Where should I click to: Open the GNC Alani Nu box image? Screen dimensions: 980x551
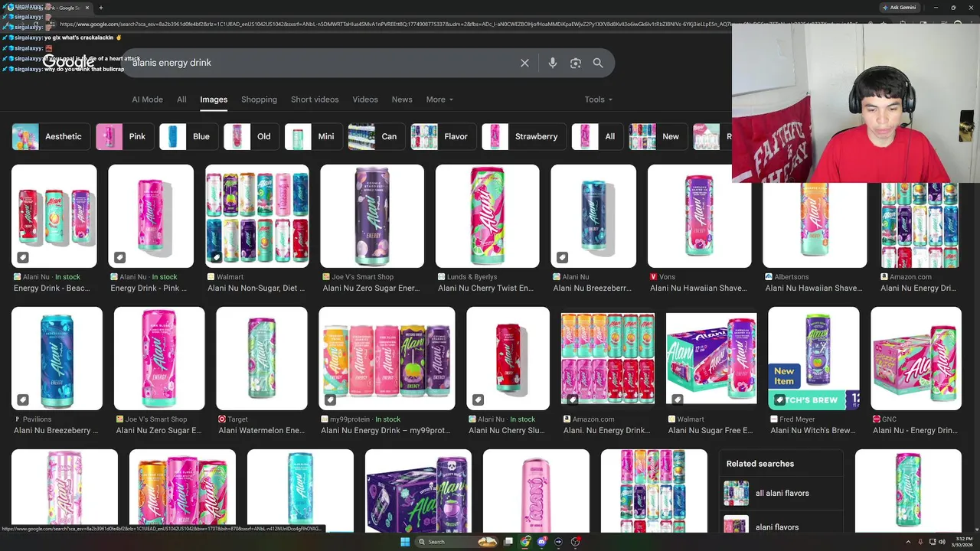coord(916,359)
